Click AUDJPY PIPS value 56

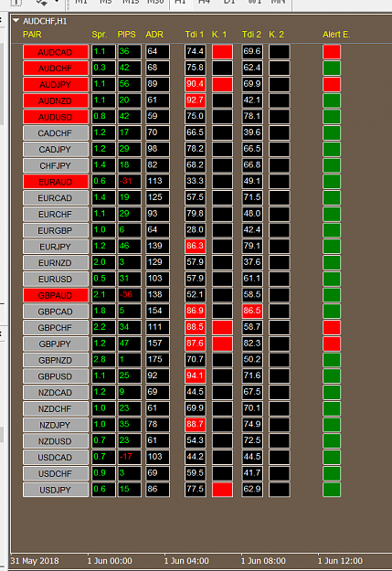point(130,84)
